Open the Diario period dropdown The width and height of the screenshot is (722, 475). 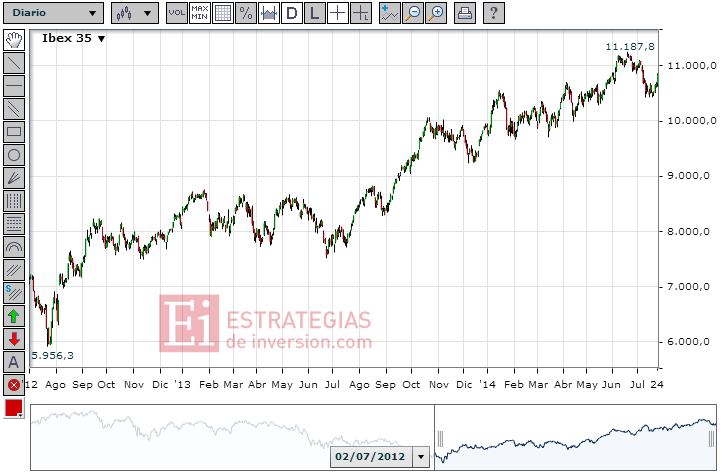(x=53, y=13)
